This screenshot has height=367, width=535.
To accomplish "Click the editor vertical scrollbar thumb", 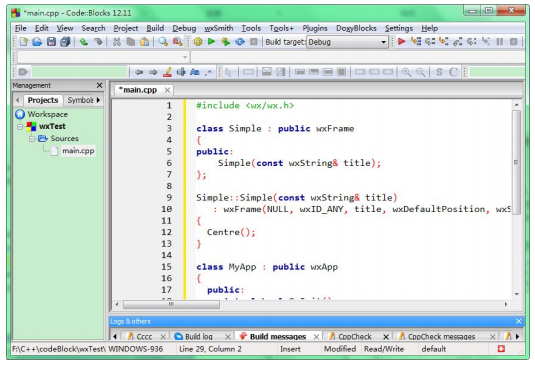I will coord(517,162).
